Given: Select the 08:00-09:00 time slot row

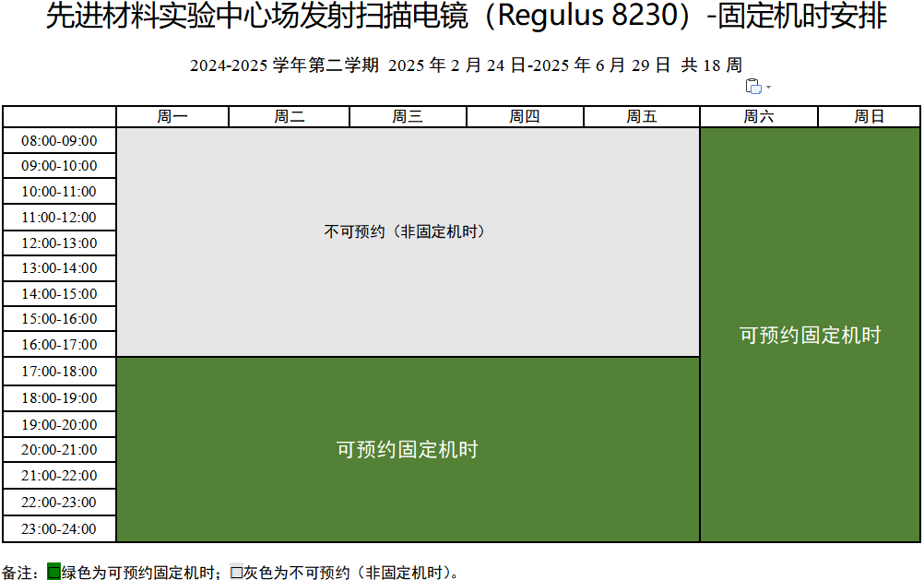Looking at the screenshot, I should coord(59,141).
